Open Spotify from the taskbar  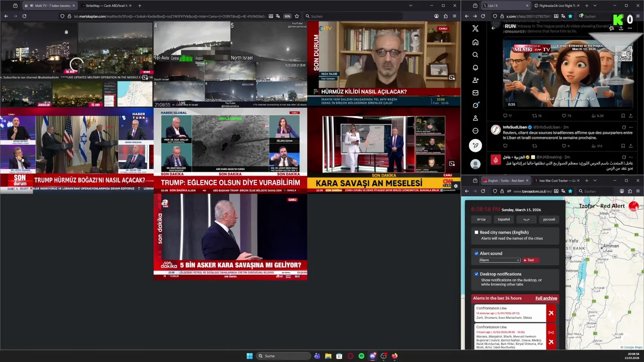[x=361, y=356]
